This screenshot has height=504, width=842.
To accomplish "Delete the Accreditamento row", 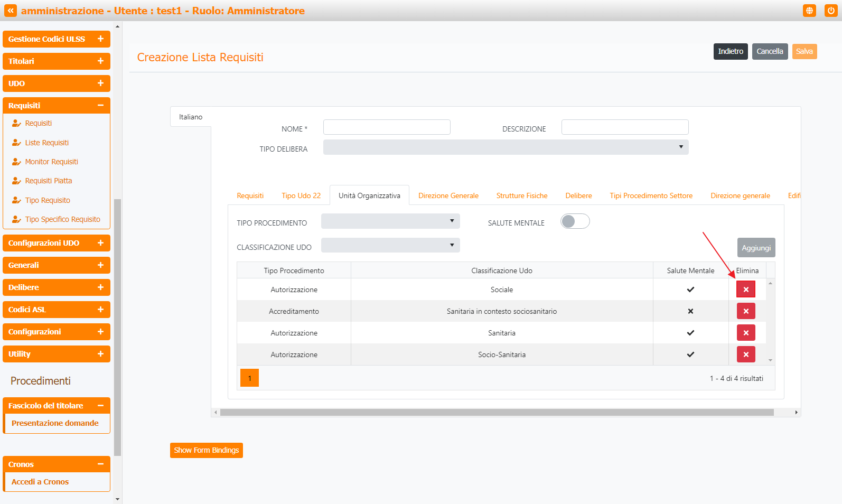I will (x=746, y=311).
